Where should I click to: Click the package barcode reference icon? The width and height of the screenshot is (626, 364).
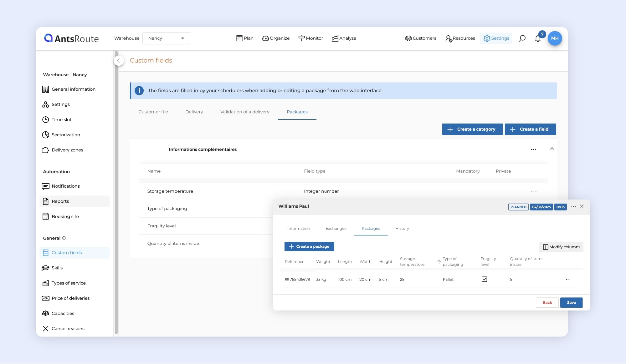click(287, 280)
